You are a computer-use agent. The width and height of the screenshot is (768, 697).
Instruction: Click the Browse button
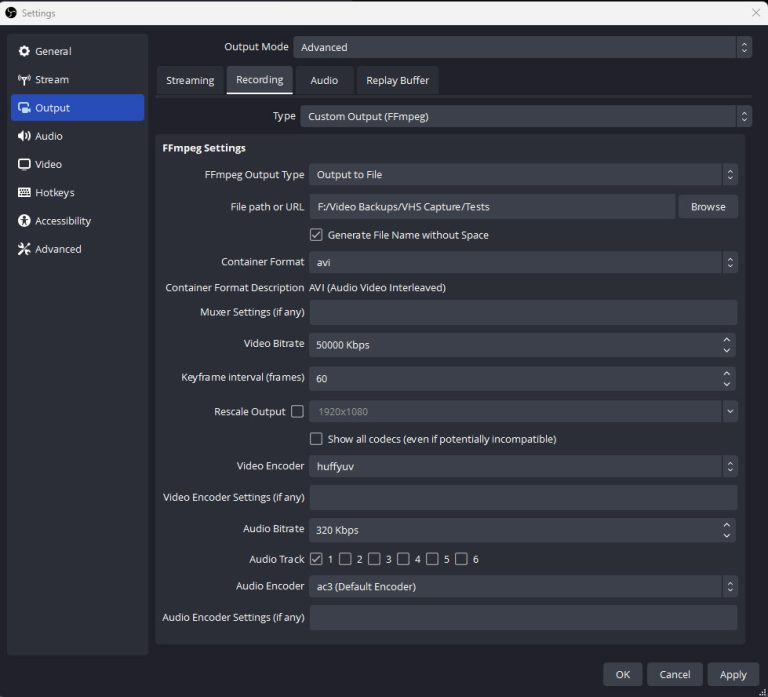coord(708,207)
